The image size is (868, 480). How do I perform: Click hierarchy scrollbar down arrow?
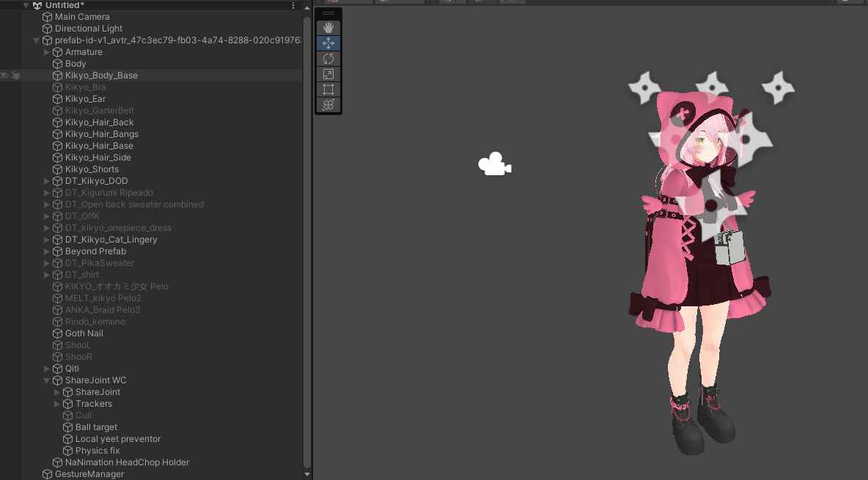pyautogui.click(x=307, y=474)
